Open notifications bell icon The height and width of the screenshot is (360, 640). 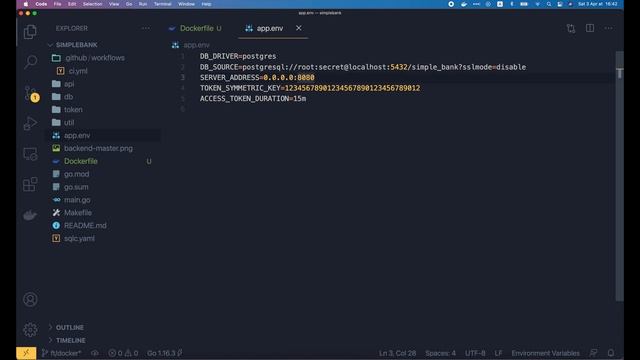pos(611,353)
